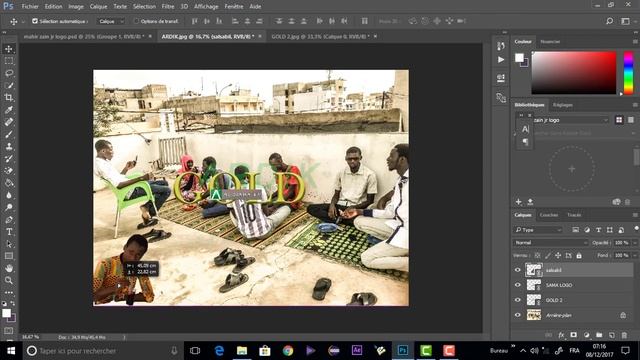Open the Calques panel options menu
The width and height of the screenshot is (640, 360).
pos(635,215)
